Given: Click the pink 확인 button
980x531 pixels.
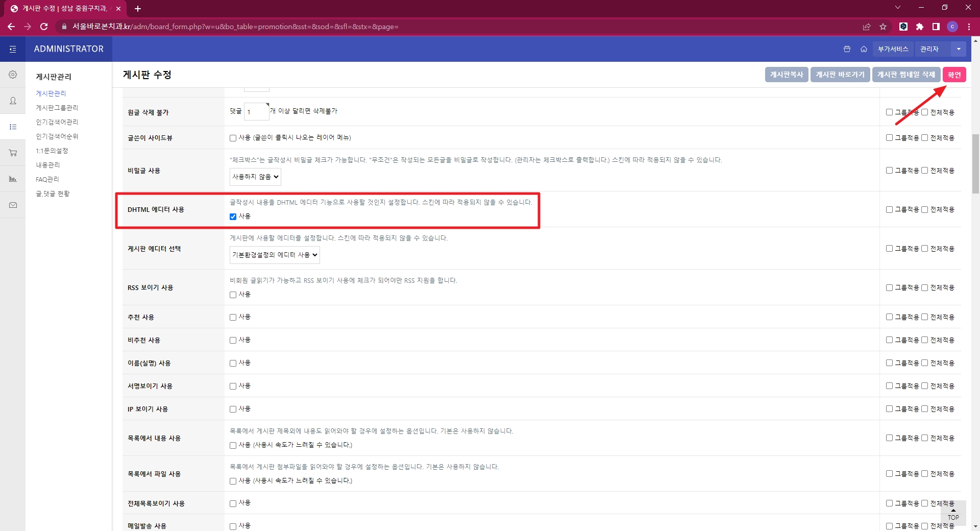Looking at the screenshot, I should 954,75.
